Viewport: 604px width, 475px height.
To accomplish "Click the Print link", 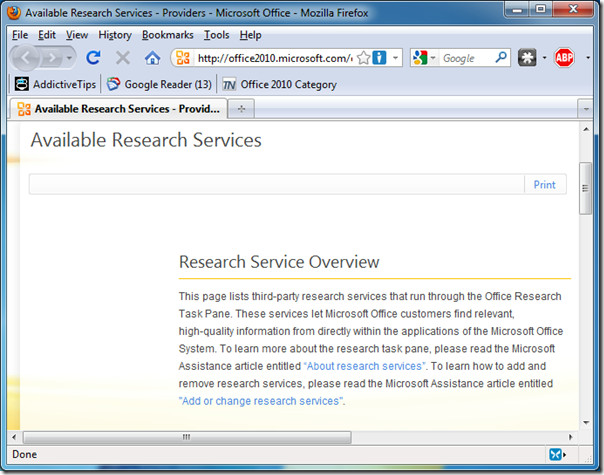I will (x=544, y=185).
